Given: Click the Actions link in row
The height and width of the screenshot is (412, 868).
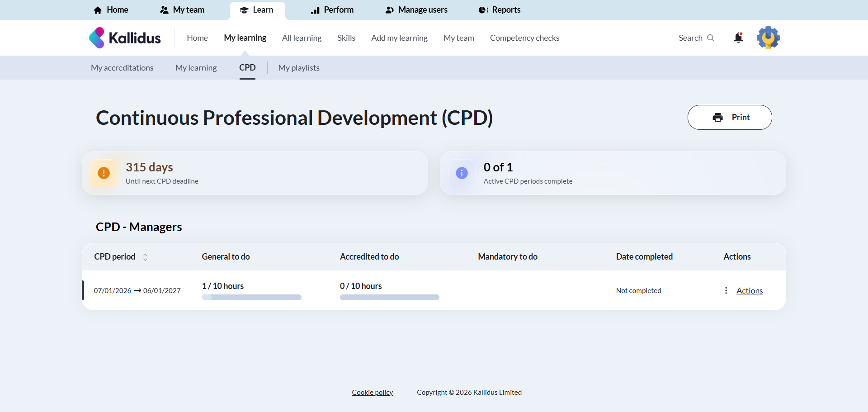Looking at the screenshot, I should tap(750, 291).
